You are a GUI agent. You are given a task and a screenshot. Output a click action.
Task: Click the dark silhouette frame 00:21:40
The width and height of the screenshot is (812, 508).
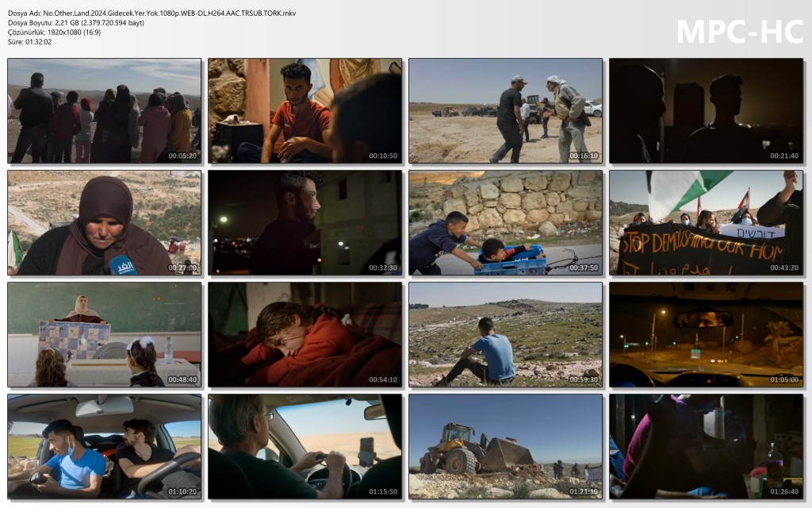706,111
